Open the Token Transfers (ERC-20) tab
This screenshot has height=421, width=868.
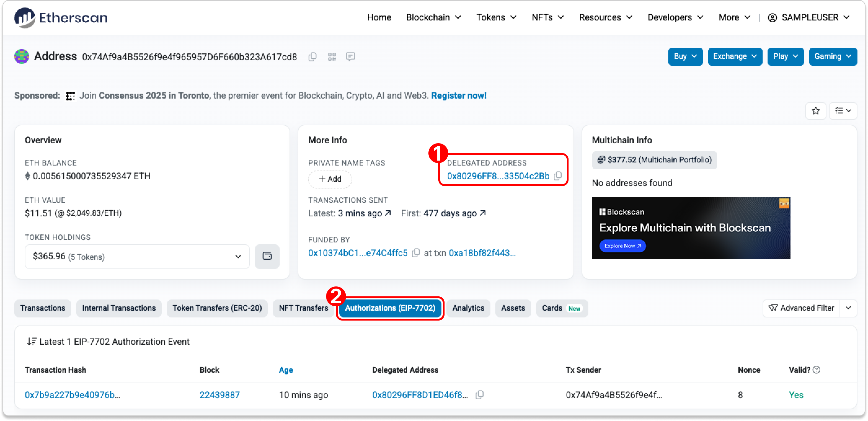[217, 308]
